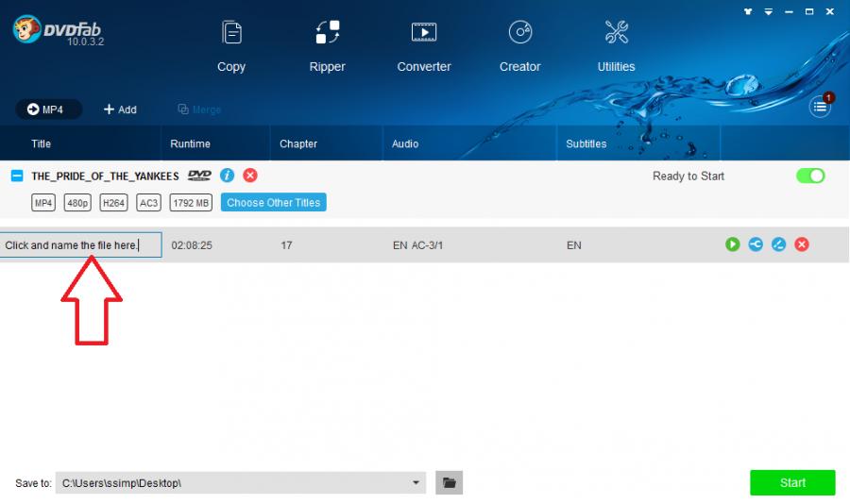Viewport: 850px width, 504px height.
Task: Close the DVDFab window
Action: 830,11
